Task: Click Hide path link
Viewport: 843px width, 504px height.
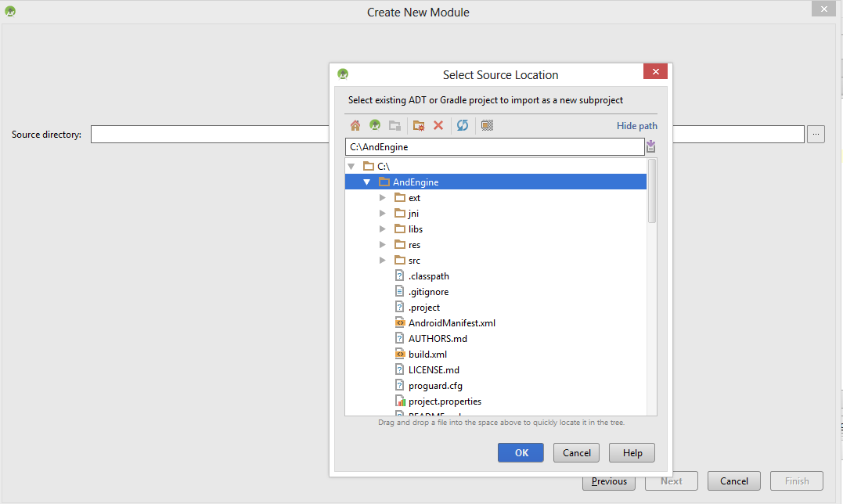Action: (x=636, y=126)
